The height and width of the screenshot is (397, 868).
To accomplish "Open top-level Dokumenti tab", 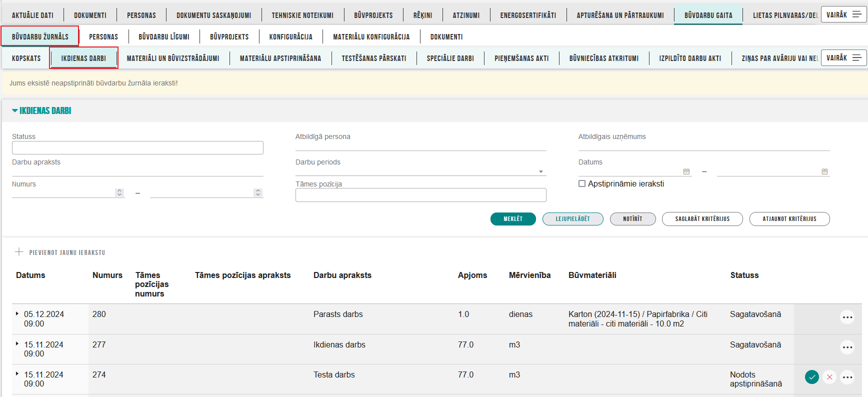I will point(90,15).
